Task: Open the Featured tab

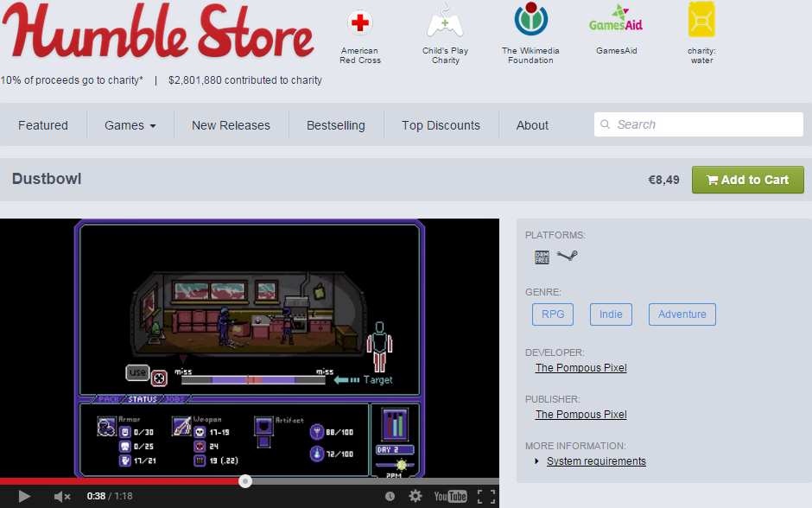Action: click(43, 125)
